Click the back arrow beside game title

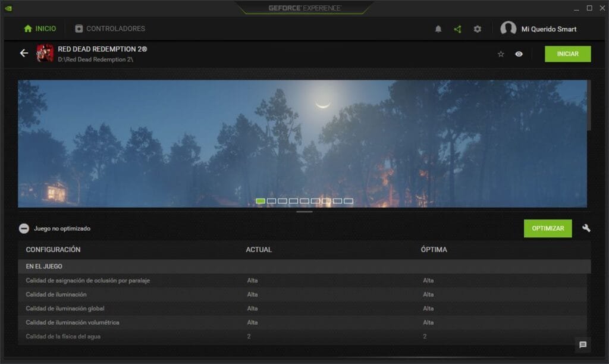24,53
